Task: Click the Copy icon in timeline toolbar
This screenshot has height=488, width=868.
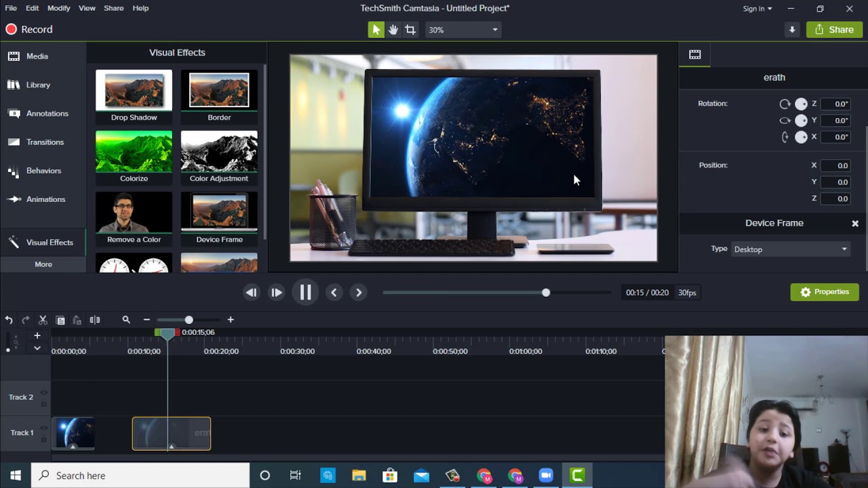Action: 60,320
